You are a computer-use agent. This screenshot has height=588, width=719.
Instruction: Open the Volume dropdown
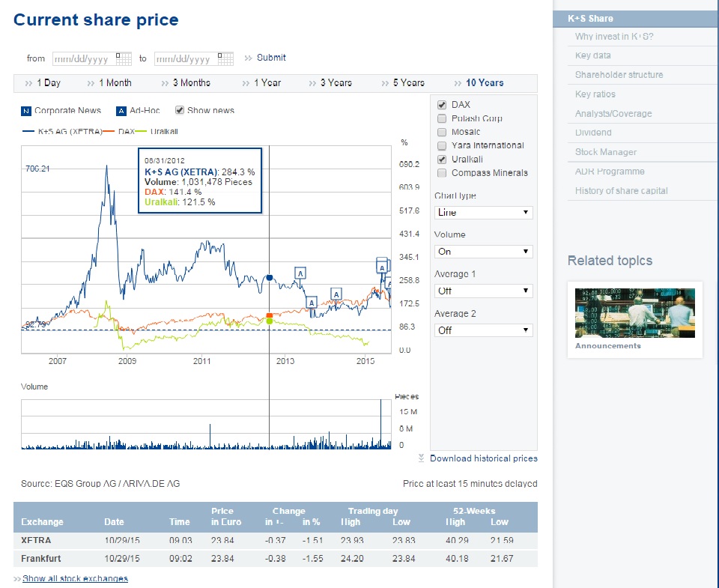point(483,252)
